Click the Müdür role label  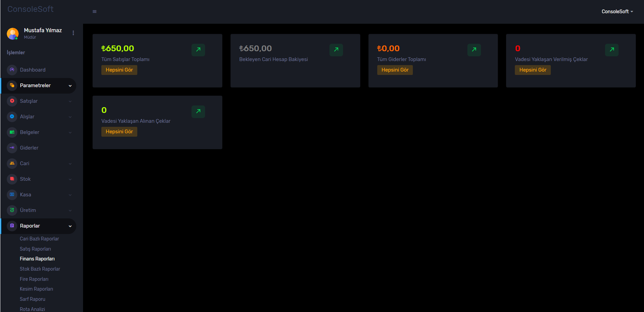(30, 37)
